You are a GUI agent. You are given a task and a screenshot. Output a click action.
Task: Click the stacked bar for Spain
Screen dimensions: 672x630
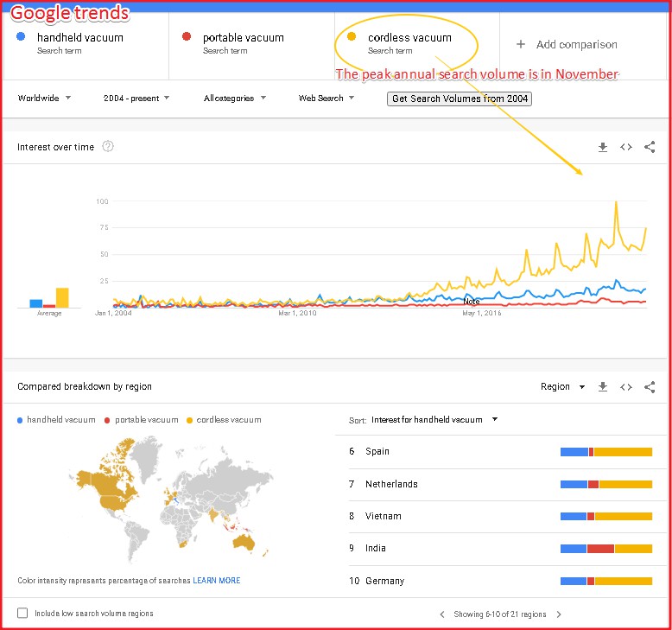pos(606,452)
